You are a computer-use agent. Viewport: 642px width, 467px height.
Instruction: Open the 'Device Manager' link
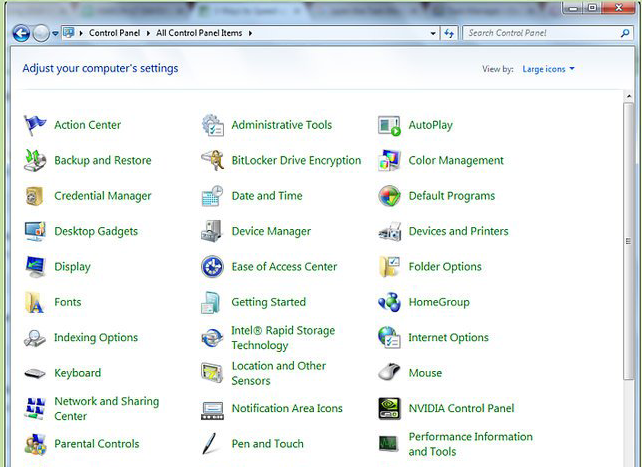[271, 231]
